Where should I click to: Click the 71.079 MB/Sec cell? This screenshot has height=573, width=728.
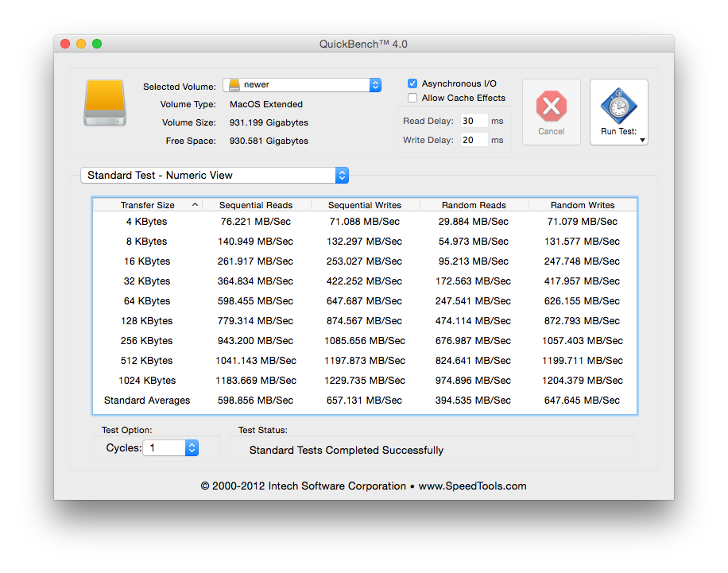click(583, 222)
